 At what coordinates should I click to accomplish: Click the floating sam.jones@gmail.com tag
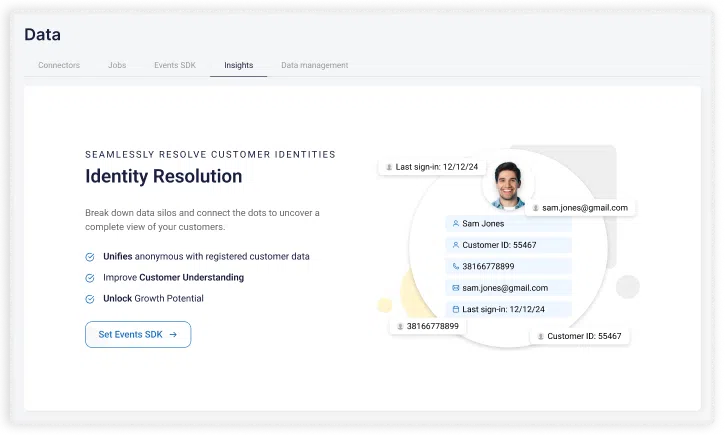tap(580, 208)
